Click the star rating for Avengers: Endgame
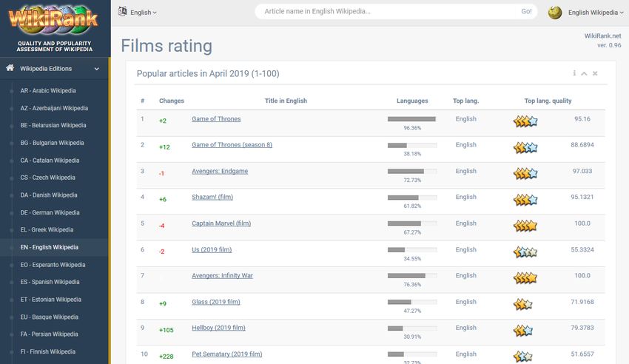This screenshot has width=629, height=364. 525,174
